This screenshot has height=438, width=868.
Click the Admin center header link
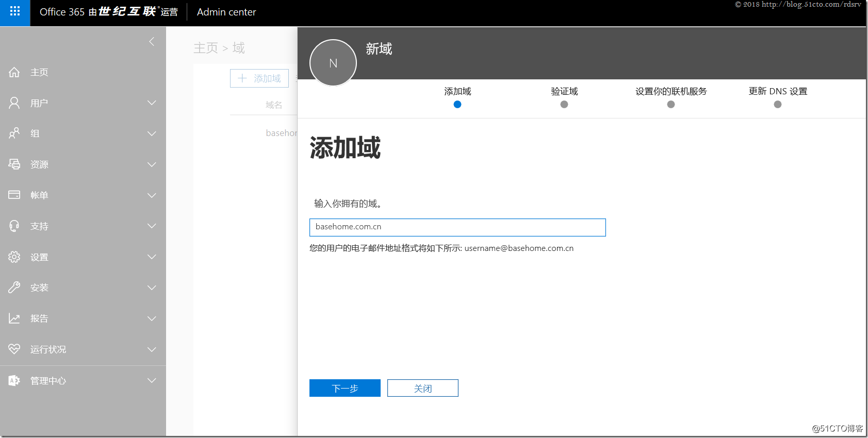tap(226, 12)
